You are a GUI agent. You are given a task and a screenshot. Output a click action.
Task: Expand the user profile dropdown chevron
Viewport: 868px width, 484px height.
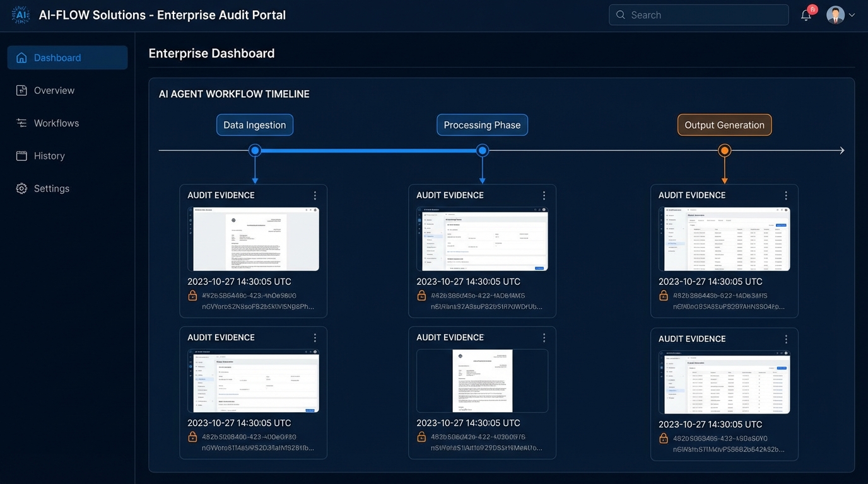coord(852,15)
